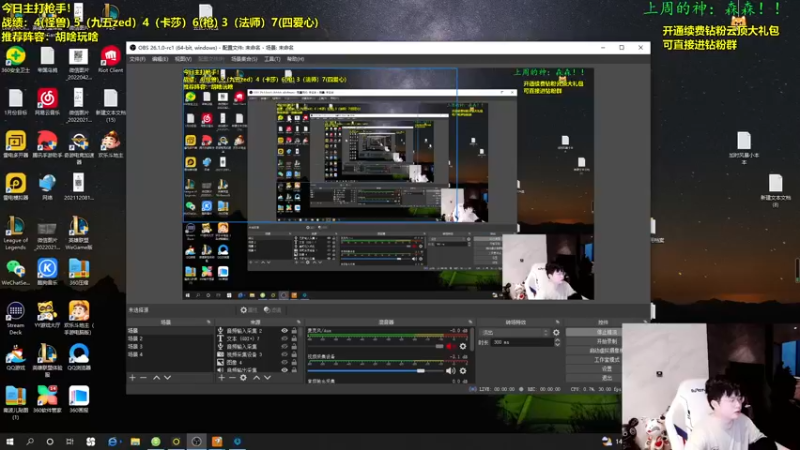
Task: Toggle visibility eye of 文本 (GDI+) 7
Action: [285, 338]
